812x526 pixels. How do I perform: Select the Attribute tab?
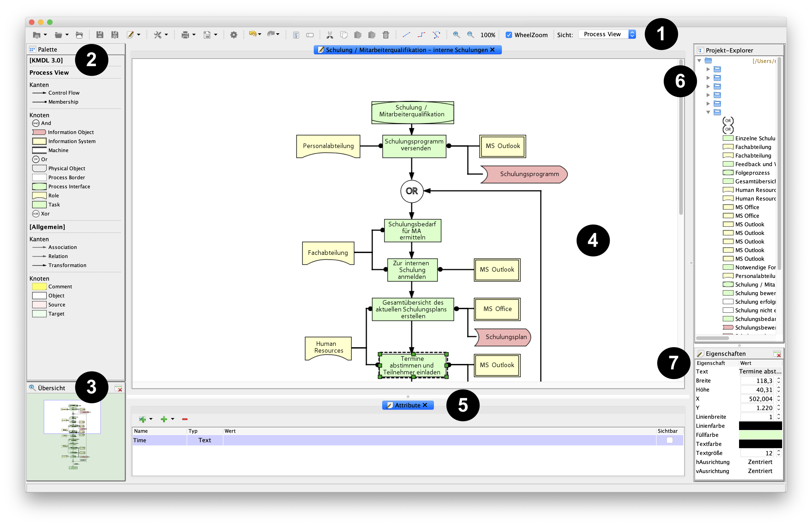[x=407, y=405]
